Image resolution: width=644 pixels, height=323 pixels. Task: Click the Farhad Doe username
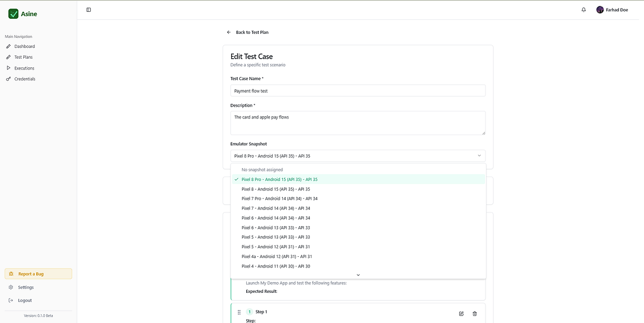coord(617,10)
